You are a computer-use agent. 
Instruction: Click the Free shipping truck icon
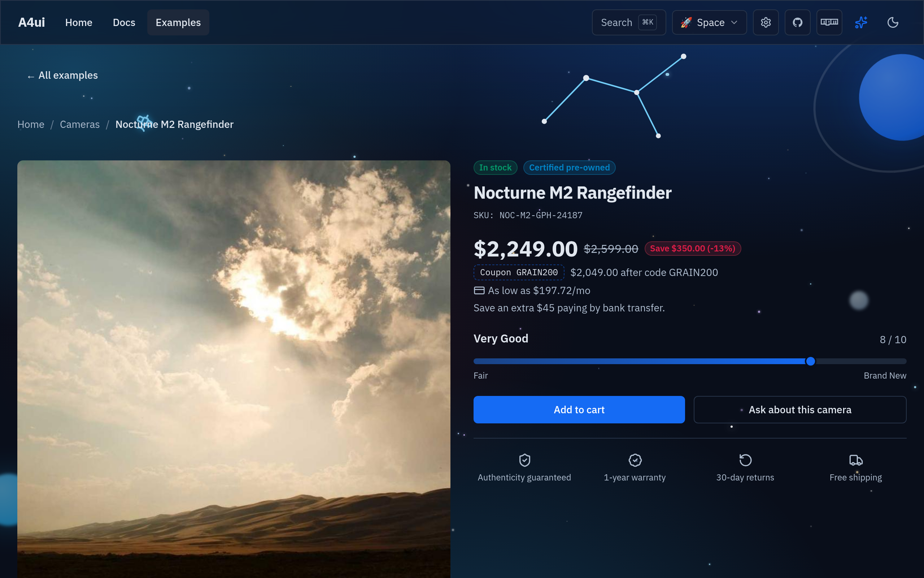(x=856, y=460)
